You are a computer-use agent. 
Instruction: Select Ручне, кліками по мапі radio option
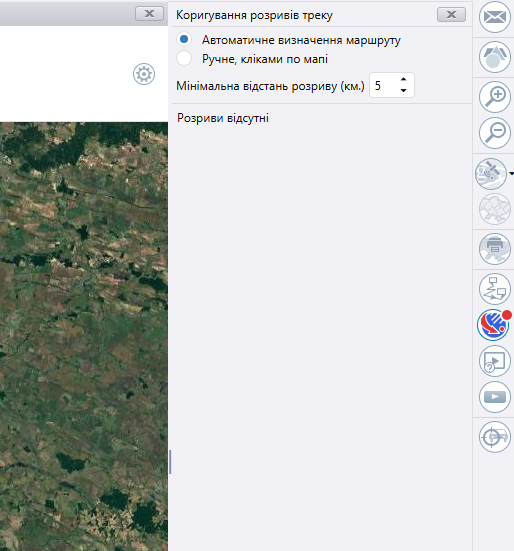pyautogui.click(x=184, y=58)
